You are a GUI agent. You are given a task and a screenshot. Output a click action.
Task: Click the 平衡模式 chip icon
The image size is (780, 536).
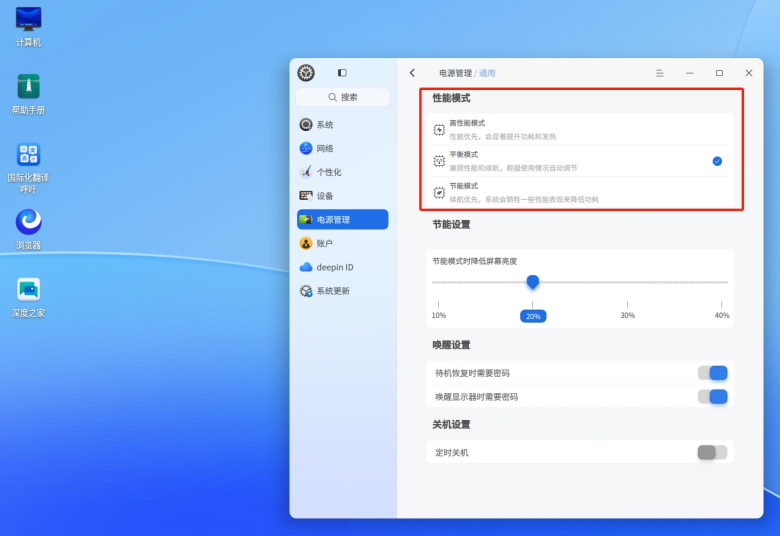pyautogui.click(x=439, y=161)
